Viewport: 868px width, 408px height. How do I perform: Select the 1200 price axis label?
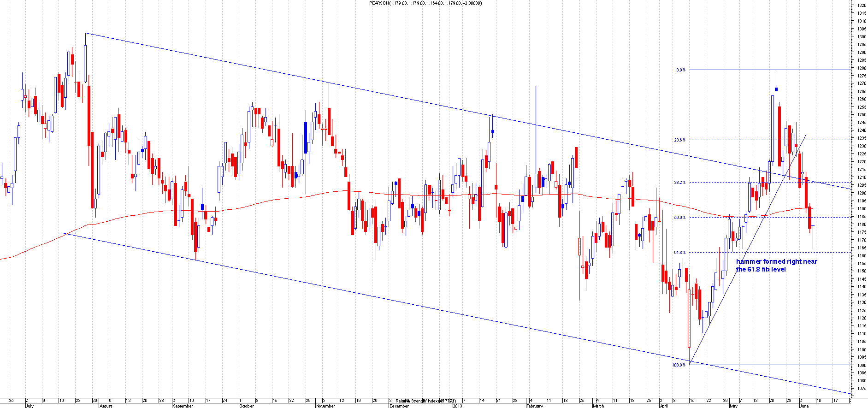[x=861, y=193]
